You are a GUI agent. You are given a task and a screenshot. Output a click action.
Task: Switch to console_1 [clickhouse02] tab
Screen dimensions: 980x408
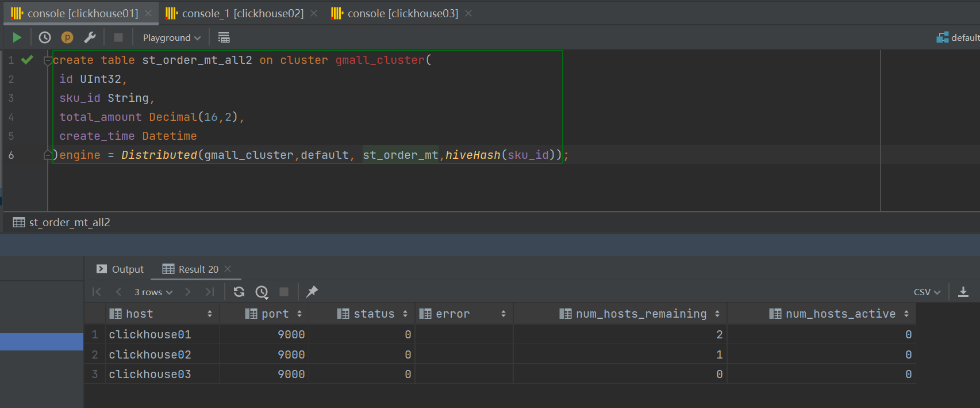tap(242, 13)
